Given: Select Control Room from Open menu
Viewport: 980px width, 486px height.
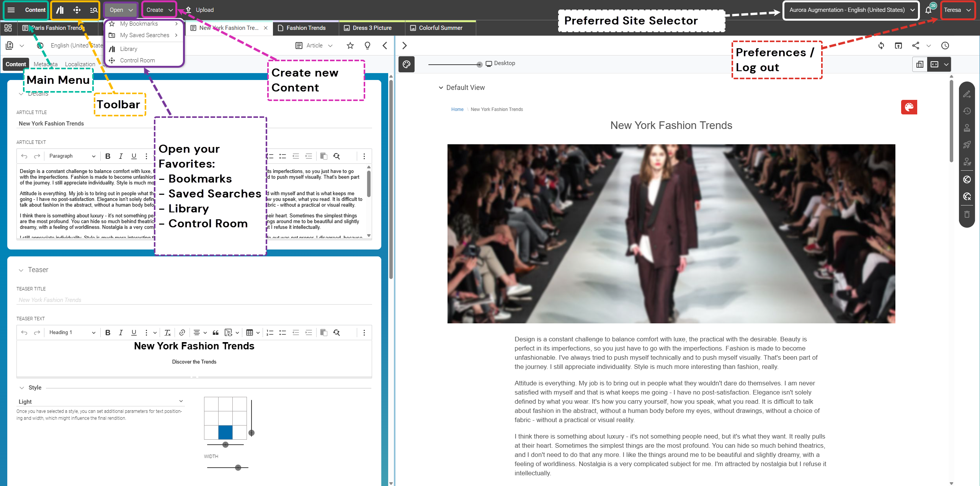Looking at the screenshot, I should [x=137, y=60].
